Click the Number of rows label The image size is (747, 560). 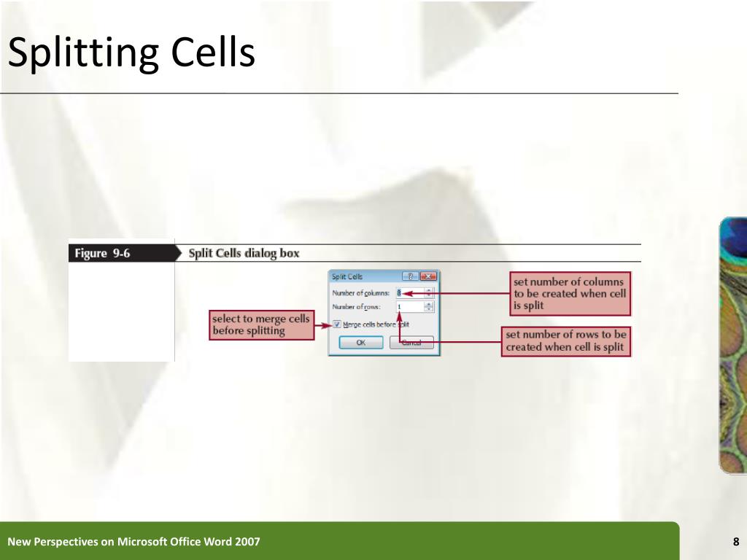pyautogui.click(x=356, y=307)
